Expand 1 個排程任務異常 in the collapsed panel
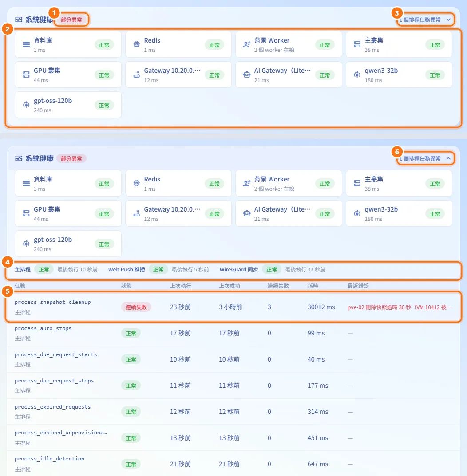467x476 pixels. 425,20
